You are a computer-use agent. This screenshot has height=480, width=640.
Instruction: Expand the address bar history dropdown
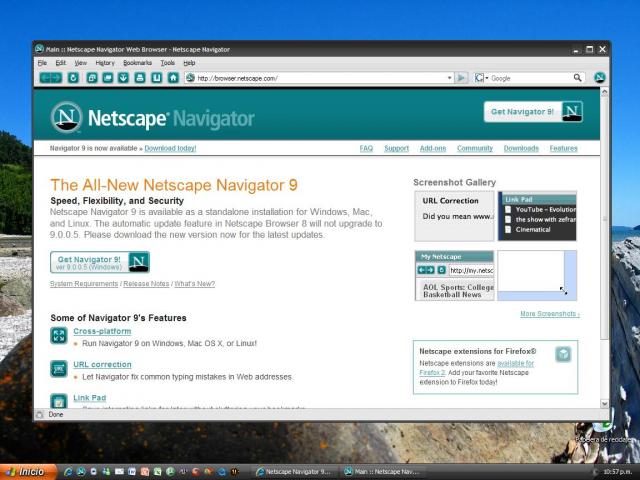[x=450, y=78]
